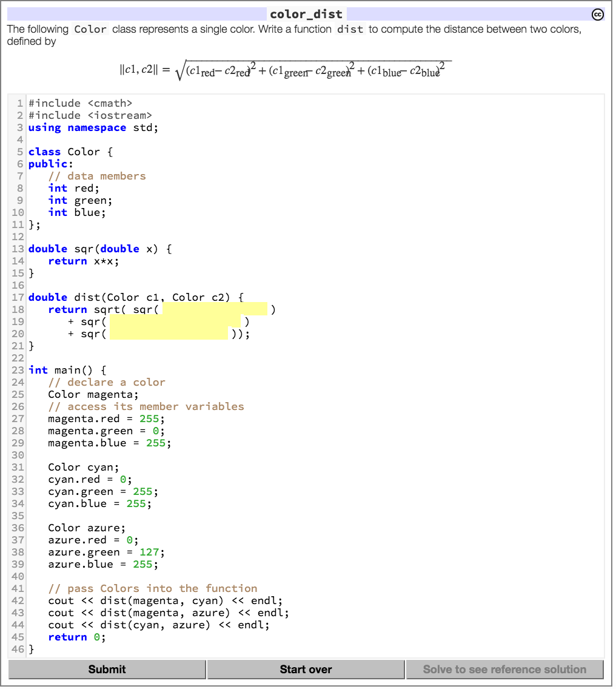Click the '// pass Colors into the function' comment
Viewport: 616px width, 689px height.
point(152,588)
